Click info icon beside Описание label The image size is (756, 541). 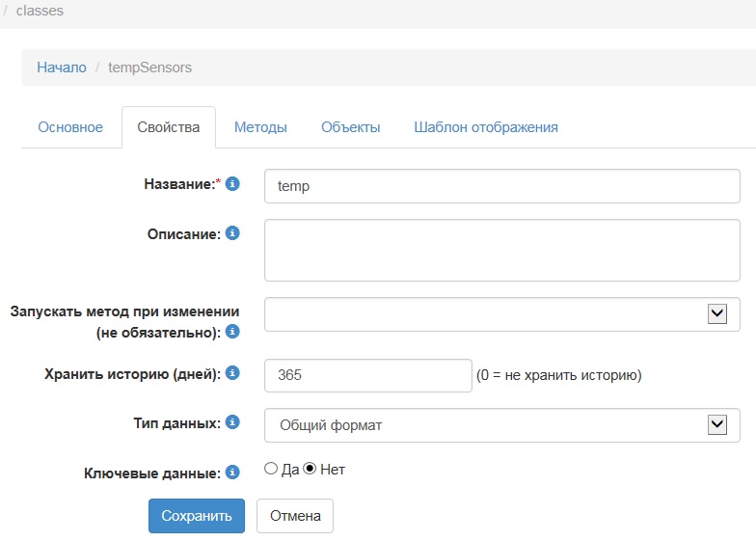pos(232,233)
